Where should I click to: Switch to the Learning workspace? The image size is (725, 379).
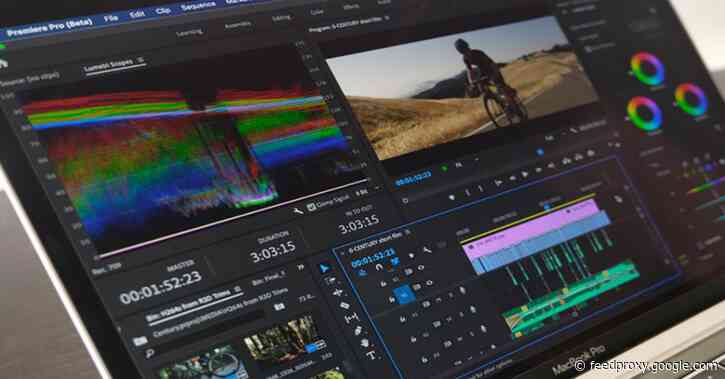[190, 32]
